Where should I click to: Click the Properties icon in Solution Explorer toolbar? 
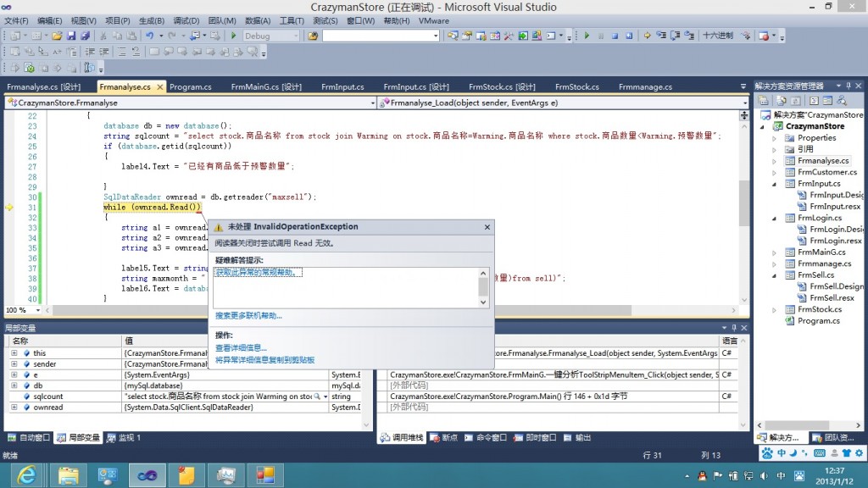click(763, 101)
